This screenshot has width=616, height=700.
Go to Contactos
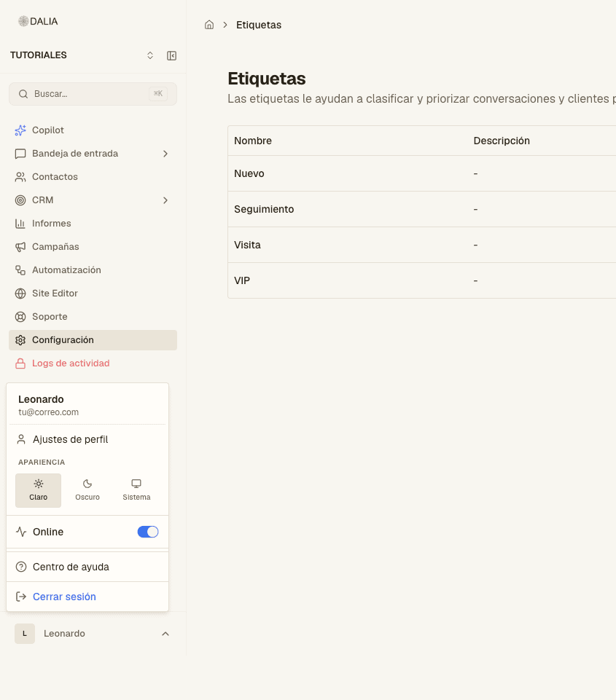(x=55, y=177)
